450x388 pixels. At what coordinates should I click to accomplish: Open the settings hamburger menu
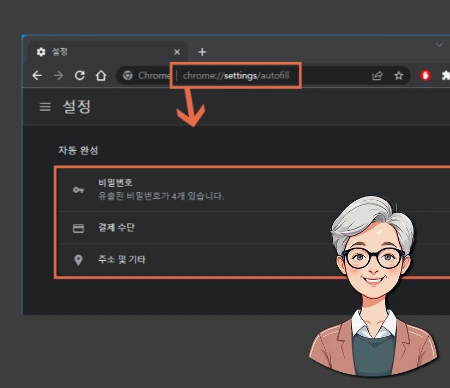(45, 107)
